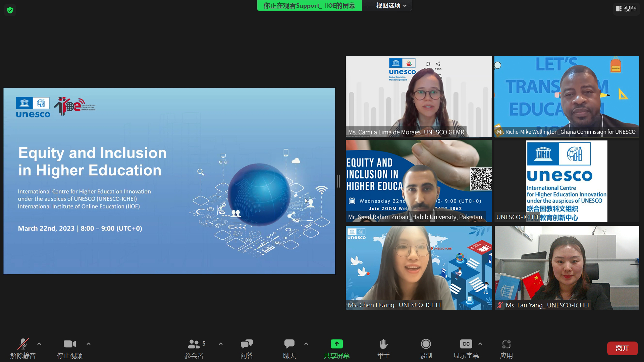Open the 视图 layout menu
Screen dimensions: 644x362
(626, 9)
